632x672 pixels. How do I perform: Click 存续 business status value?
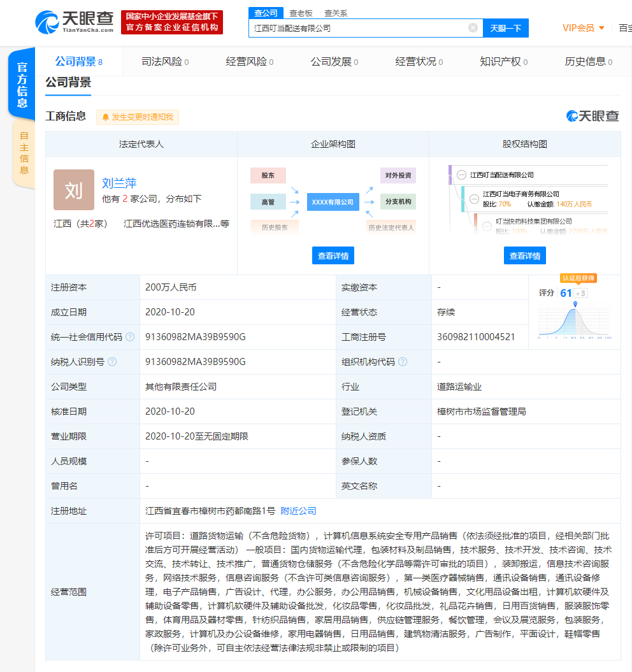pyautogui.click(x=446, y=312)
